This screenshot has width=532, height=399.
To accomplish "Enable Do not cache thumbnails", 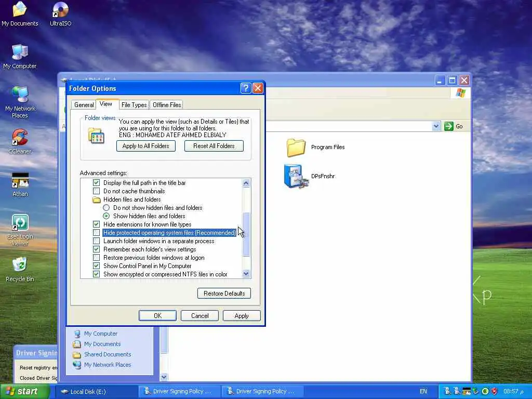I will click(96, 191).
